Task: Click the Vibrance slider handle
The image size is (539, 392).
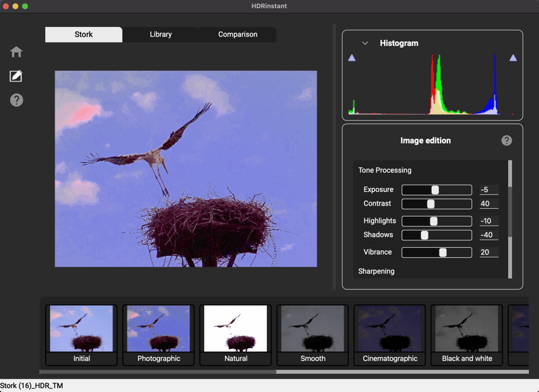Action: tap(442, 252)
